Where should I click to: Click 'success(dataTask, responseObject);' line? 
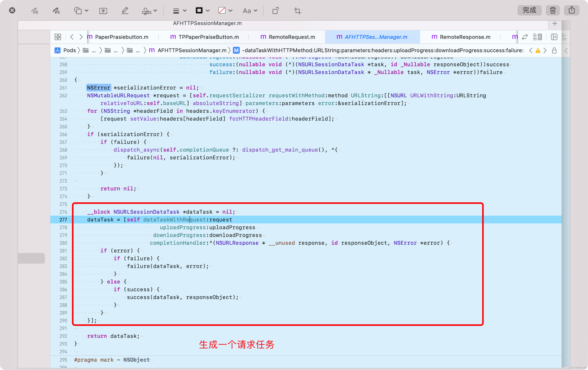183,297
